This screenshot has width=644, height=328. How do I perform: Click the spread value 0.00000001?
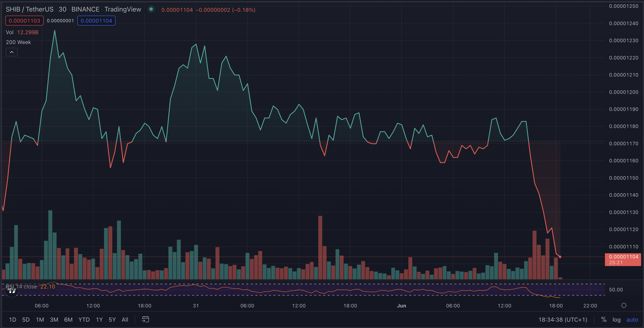click(x=60, y=21)
